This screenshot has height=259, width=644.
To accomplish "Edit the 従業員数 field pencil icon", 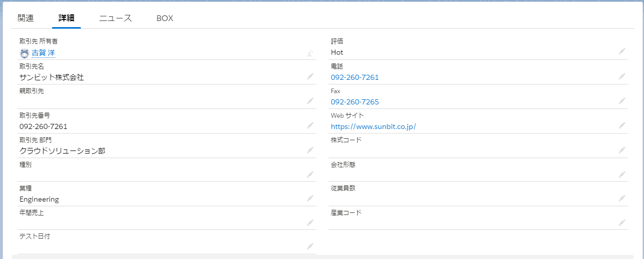I will pos(622,198).
